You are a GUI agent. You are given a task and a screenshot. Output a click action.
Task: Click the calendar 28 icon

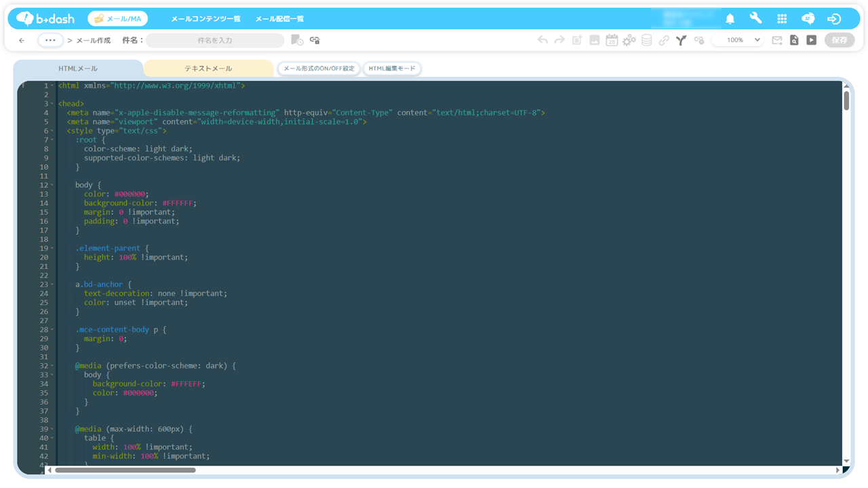pos(612,41)
